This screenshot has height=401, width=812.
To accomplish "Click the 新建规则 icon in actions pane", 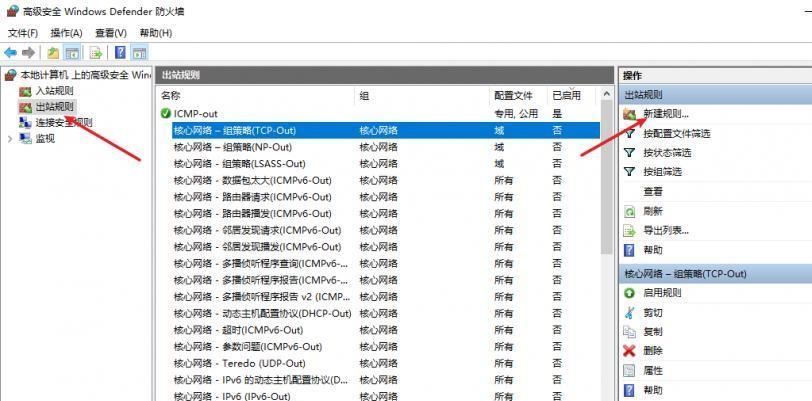I will point(629,114).
